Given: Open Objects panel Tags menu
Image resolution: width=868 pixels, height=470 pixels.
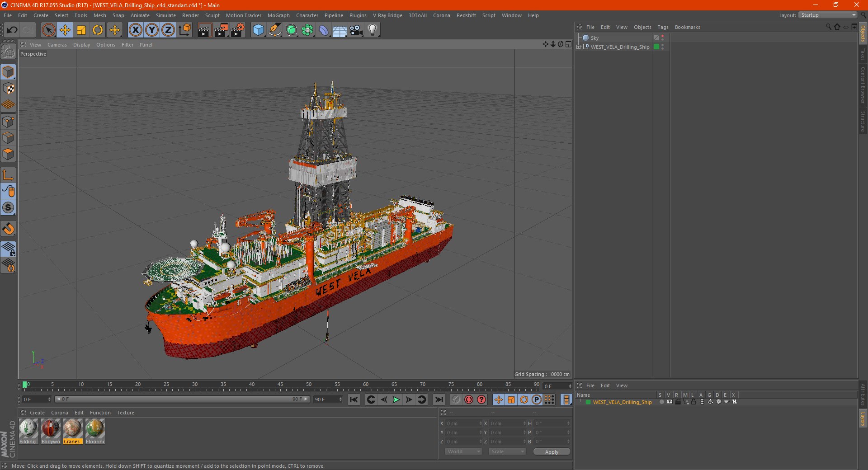Looking at the screenshot, I should coord(663,27).
